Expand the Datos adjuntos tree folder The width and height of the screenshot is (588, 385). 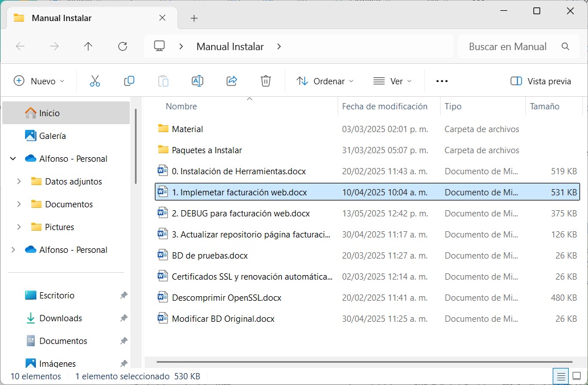pos(19,181)
